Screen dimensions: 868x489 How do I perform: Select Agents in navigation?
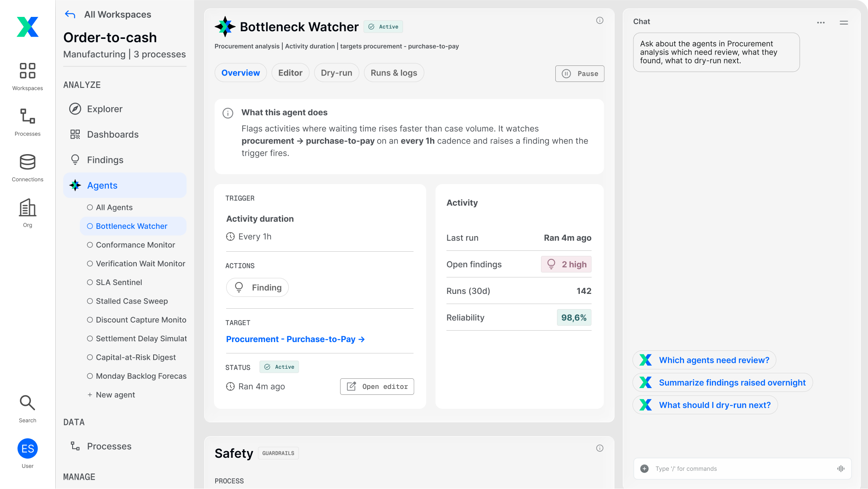(x=125, y=185)
